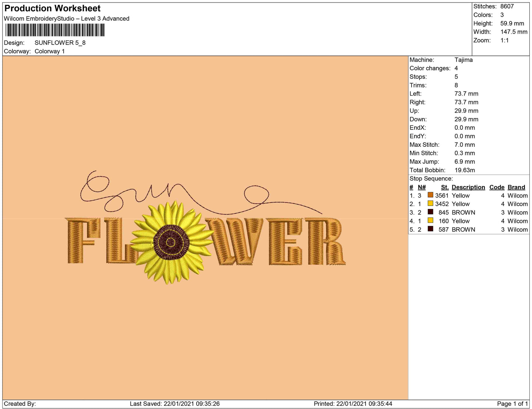Click the brown swatch with 845 stitches

(x=430, y=212)
